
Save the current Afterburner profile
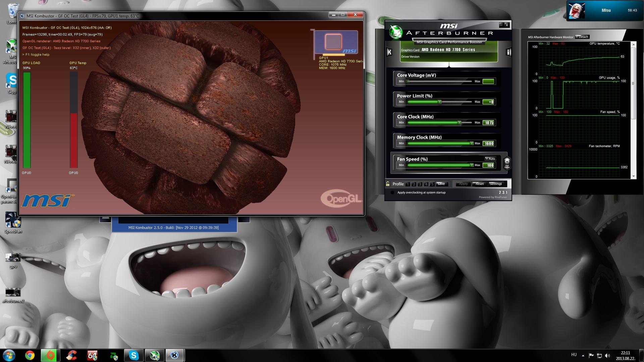pos(441,184)
